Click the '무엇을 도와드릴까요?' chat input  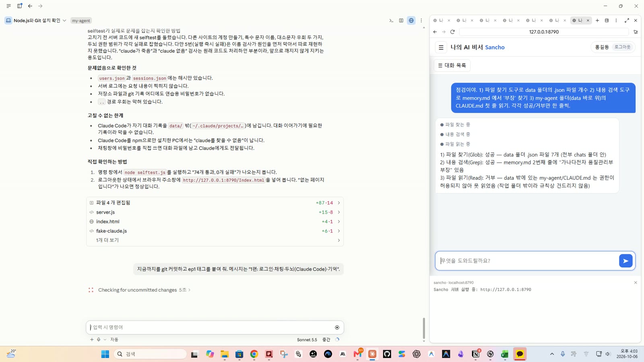(x=527, y=261)
